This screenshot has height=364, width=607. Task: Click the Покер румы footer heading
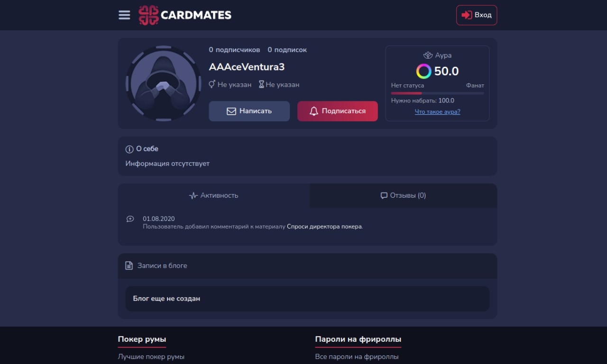pyautogui.click(x=142, y=339)
